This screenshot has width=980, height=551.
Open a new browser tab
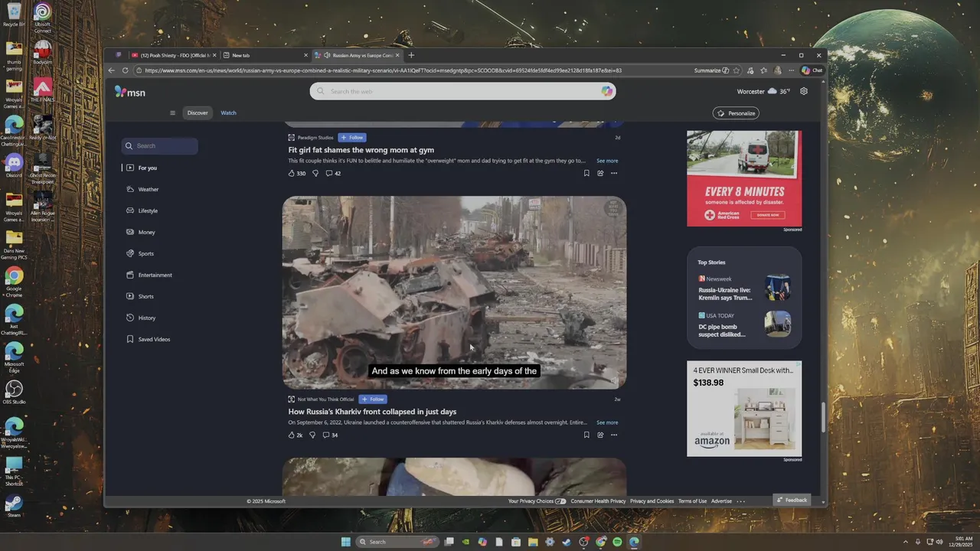[411, 55]
